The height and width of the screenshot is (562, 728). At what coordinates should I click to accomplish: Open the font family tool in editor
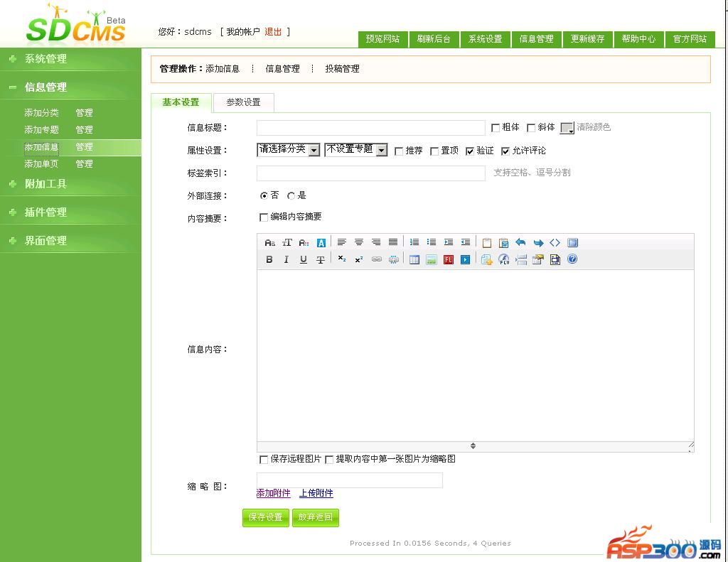tap(269, 243)
